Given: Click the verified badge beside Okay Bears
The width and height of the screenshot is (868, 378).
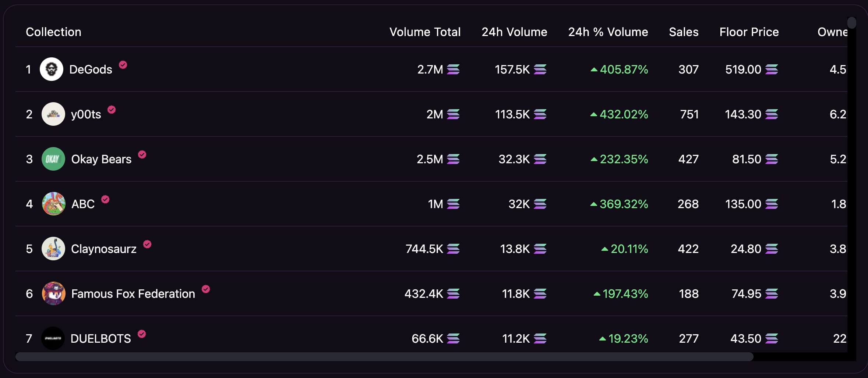Looking at the screenshot, I should click(142, 154).
